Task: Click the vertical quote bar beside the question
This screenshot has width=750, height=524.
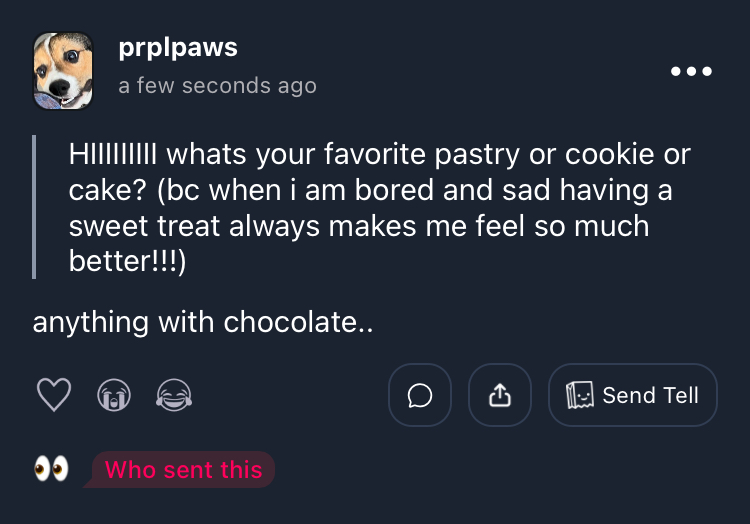Action: tap(35, 207)
